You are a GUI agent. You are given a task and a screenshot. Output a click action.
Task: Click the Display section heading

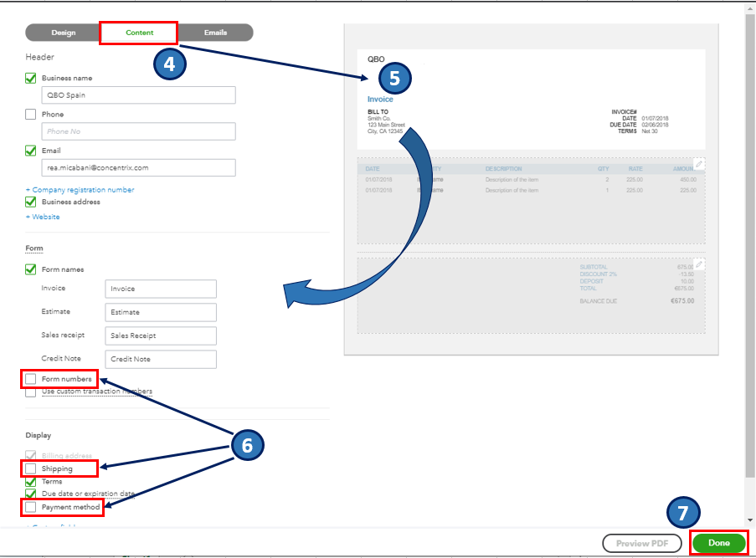tap(38, 435)
